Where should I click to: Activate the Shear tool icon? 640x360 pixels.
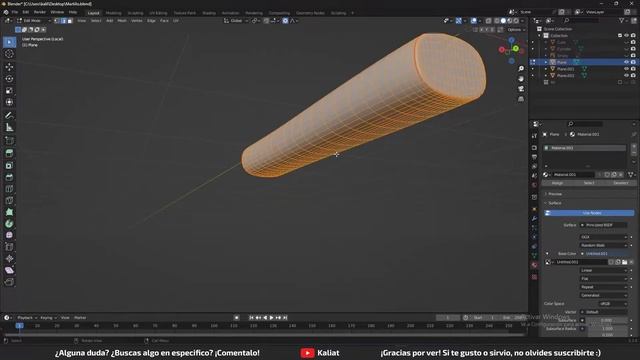pos(9,270)
